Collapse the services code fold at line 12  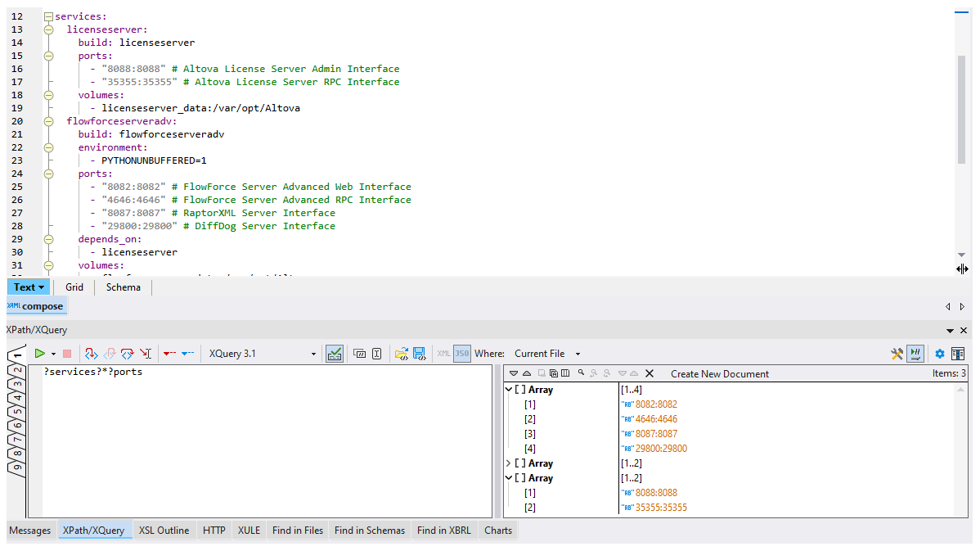48,16
